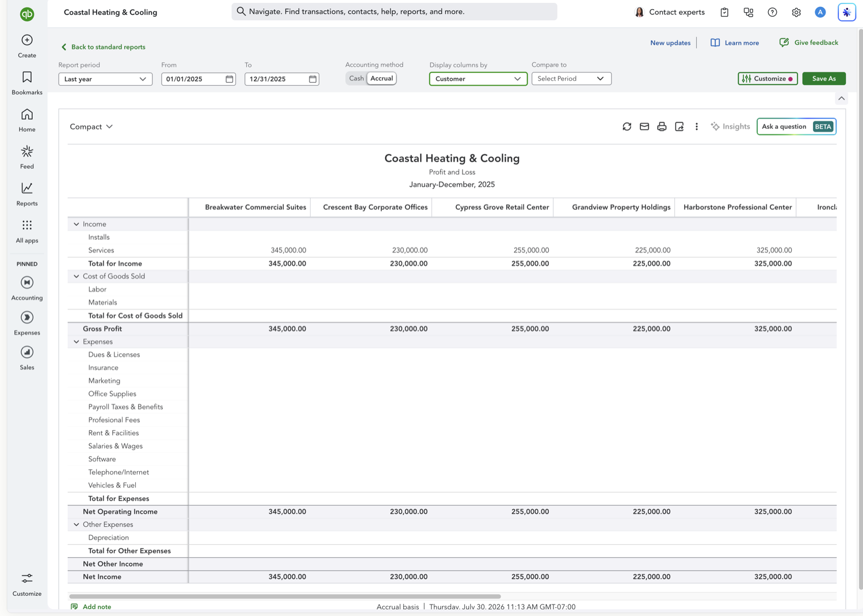Viewport: 863px width, 616px height.
Task: Open pinned Expenses icon
Action: pos(27,317)
